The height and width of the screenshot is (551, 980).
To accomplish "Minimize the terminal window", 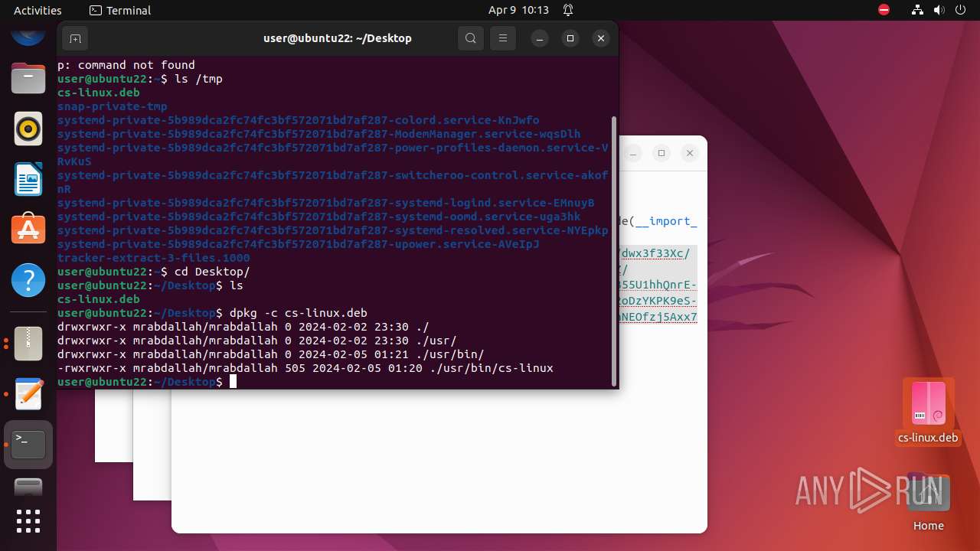I will point(540,38).
